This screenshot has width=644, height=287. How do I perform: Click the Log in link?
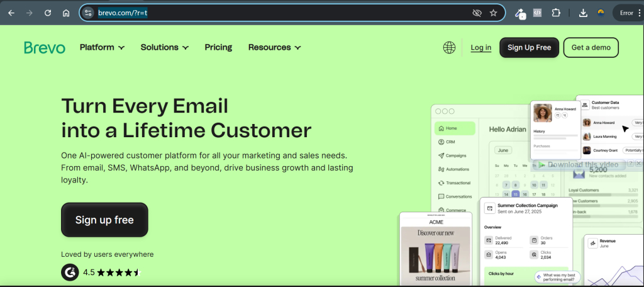(480, 48)
